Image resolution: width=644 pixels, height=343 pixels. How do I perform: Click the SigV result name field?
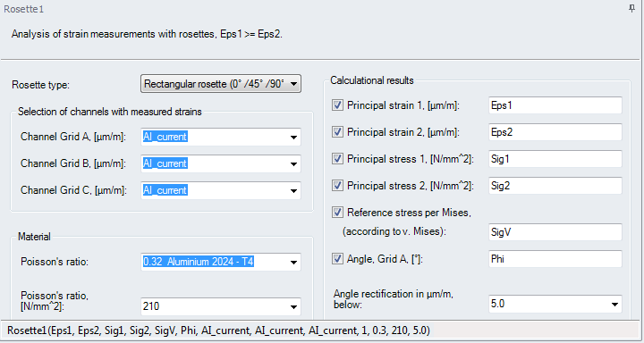click(x=555, y=232)
